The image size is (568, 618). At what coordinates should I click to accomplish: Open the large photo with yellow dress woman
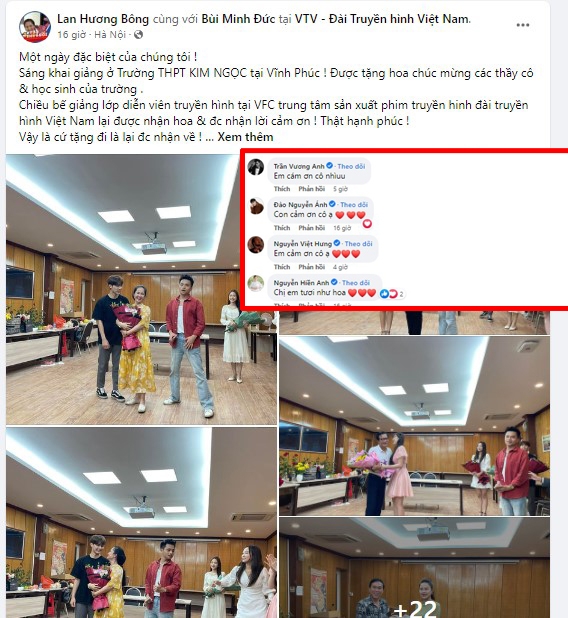point(141,290)
